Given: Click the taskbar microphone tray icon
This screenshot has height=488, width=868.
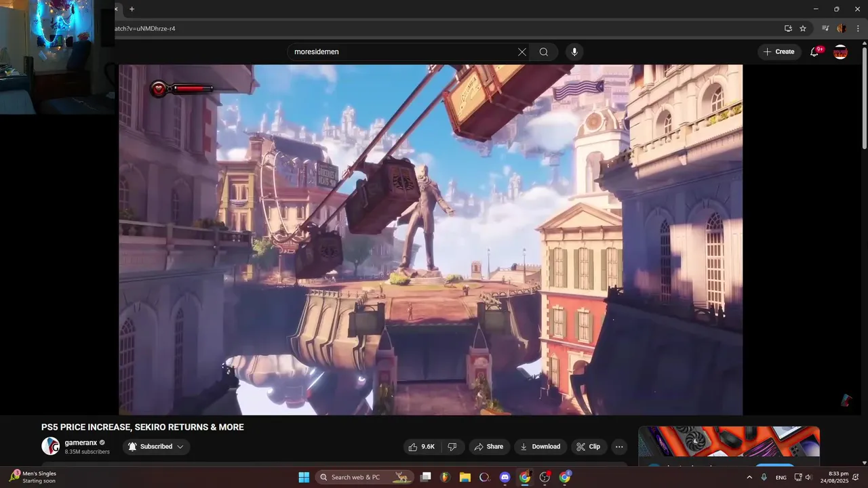Looking at the screenshot, I should point(764,477).
